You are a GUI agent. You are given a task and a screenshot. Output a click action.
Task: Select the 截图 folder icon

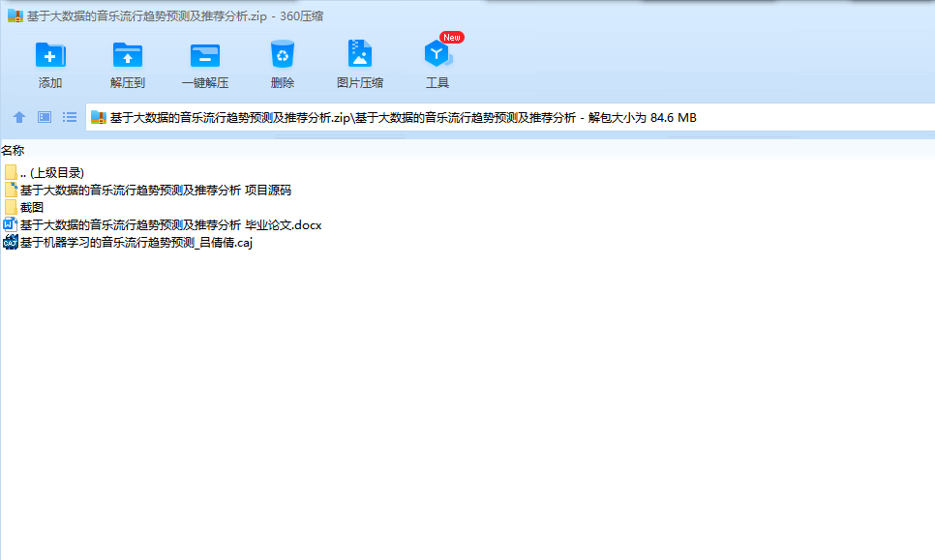[x=11, y=207]
